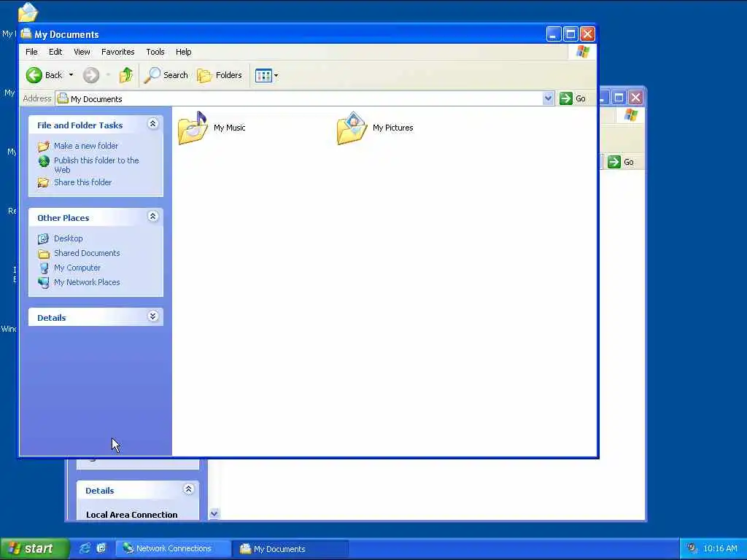Open the Back history dropdown arrow

pyautogui.click(x=71, y=75)
